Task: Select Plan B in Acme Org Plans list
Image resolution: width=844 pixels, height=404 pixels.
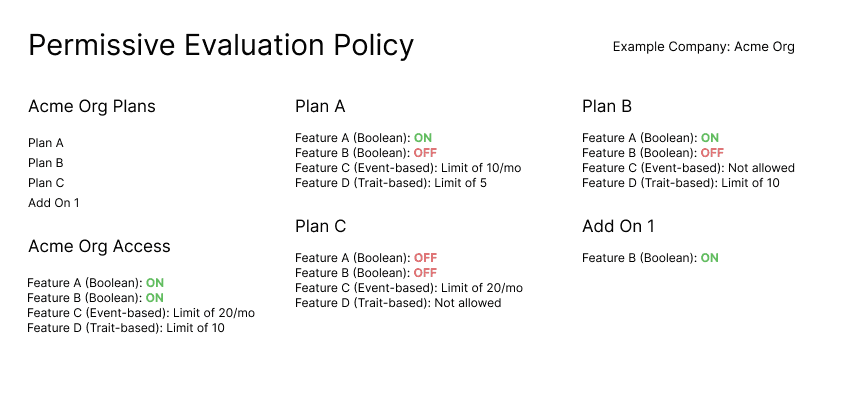Action: point(46,163)
